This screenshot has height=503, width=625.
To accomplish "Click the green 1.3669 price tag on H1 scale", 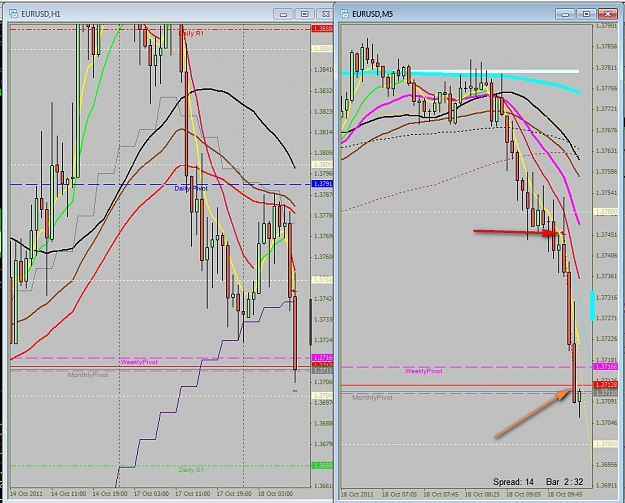I will pyautogui.click(x=322, y=465).
